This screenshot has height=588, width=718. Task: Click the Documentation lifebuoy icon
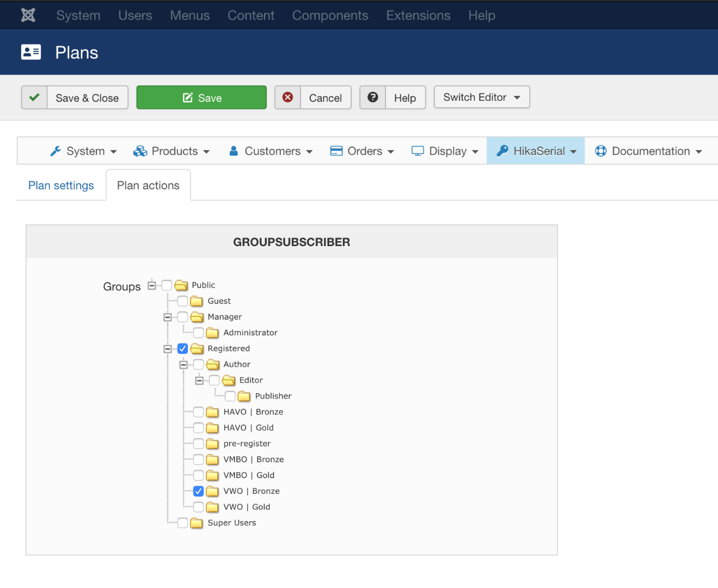600,151
